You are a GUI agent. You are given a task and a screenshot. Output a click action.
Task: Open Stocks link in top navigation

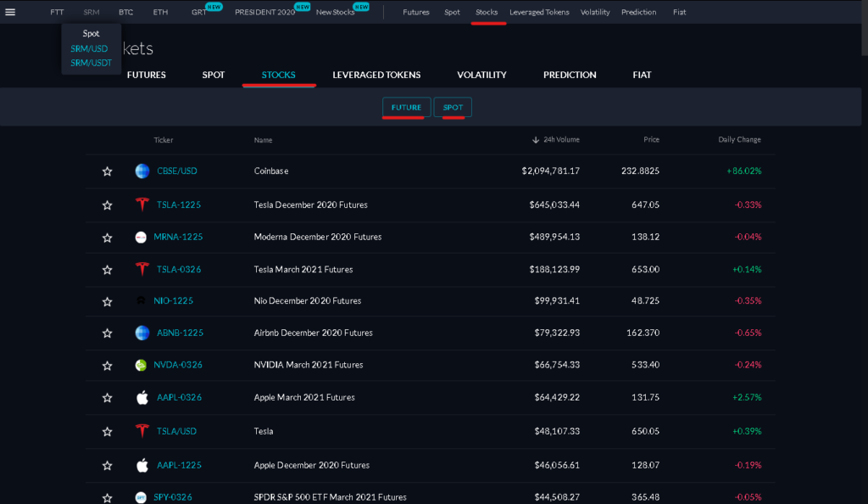click(x=487, y=12)
